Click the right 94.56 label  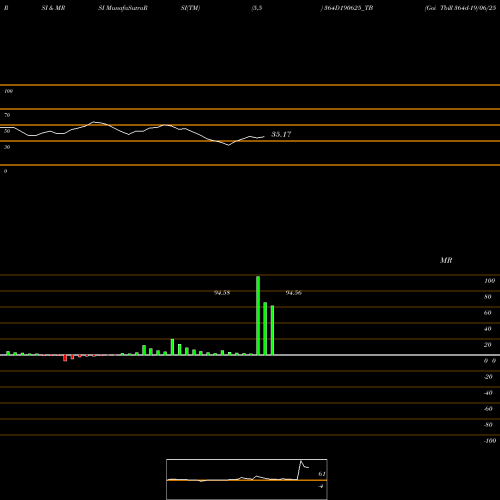[294, 293]
